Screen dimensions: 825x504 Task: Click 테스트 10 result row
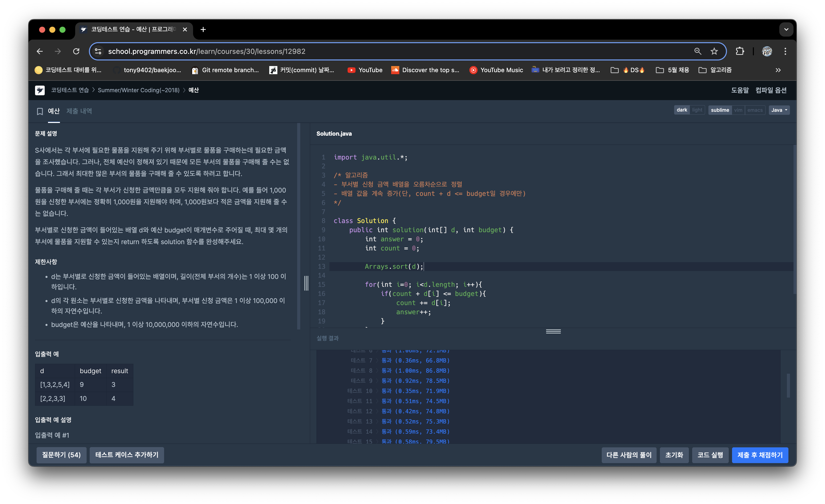pos(398,391)
